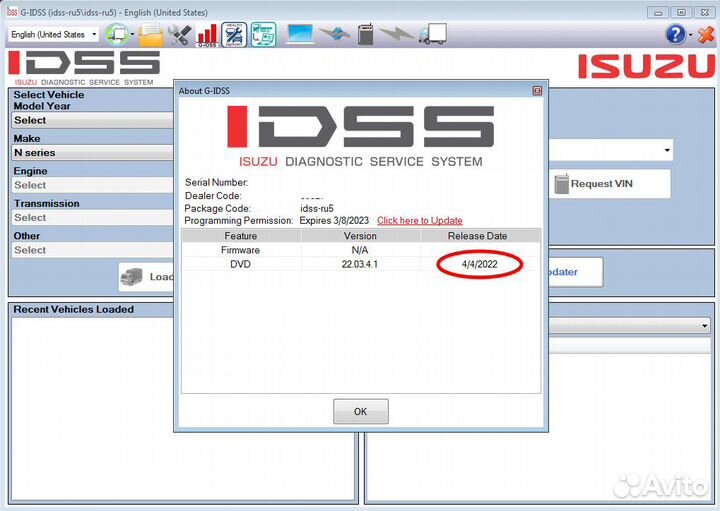Open the Make N series dropdown

click(93, 153)
